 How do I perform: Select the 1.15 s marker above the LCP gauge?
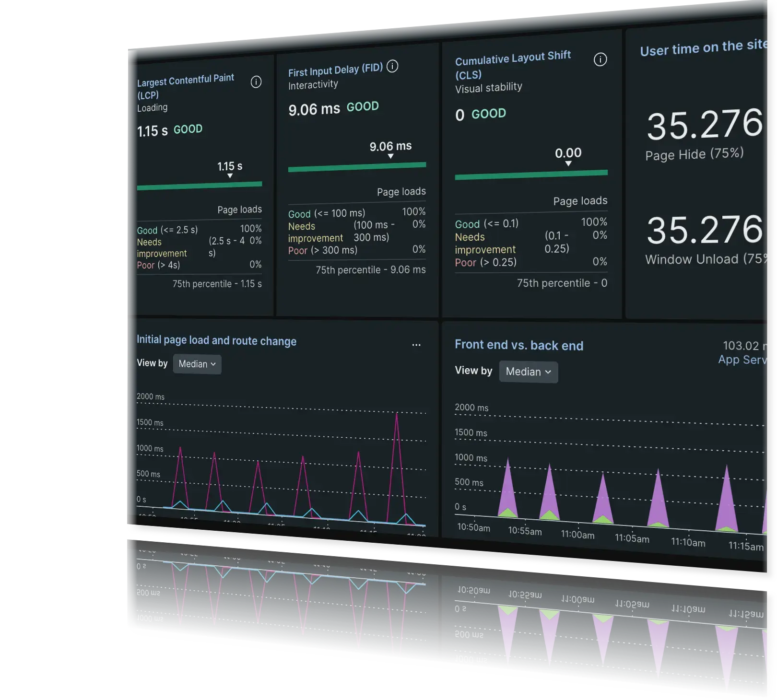(230, 167)
